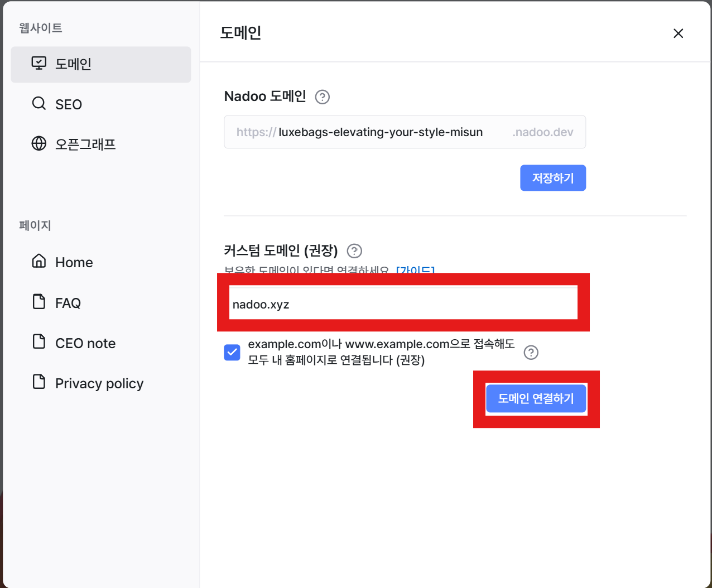Click the https:// prefix text
This screenshot has height=588, width=712.
click(257, 132)
